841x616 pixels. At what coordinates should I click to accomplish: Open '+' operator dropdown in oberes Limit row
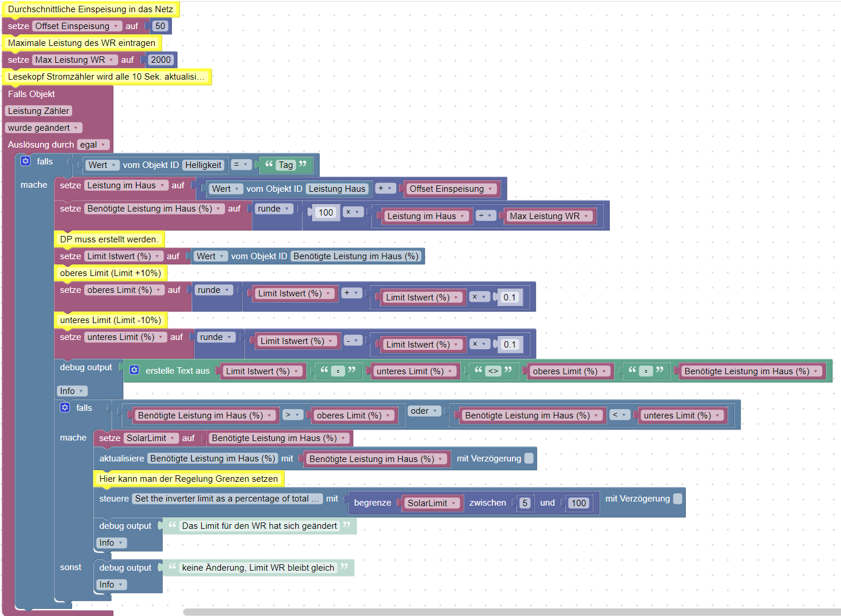pyautogui.click(x=351, y=293)
